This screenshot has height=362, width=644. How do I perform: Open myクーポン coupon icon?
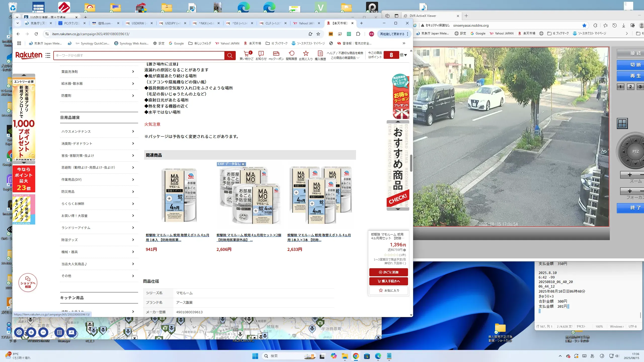[276, 54]
